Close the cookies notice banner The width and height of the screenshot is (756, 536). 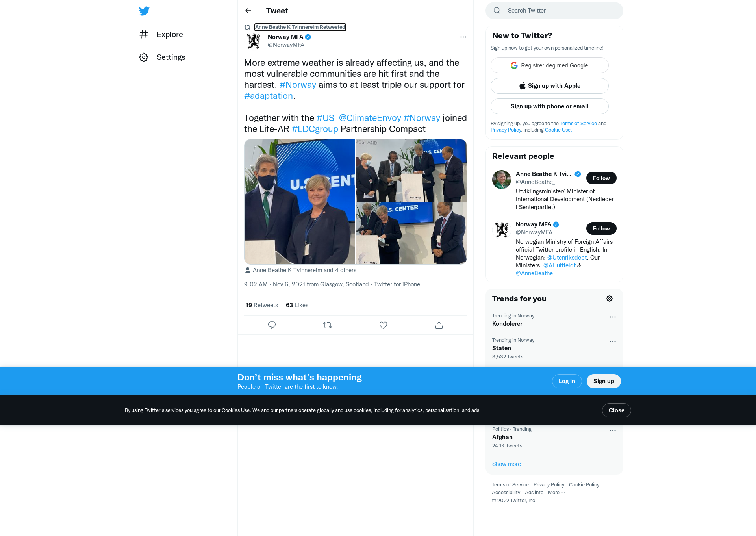[616, 410]
